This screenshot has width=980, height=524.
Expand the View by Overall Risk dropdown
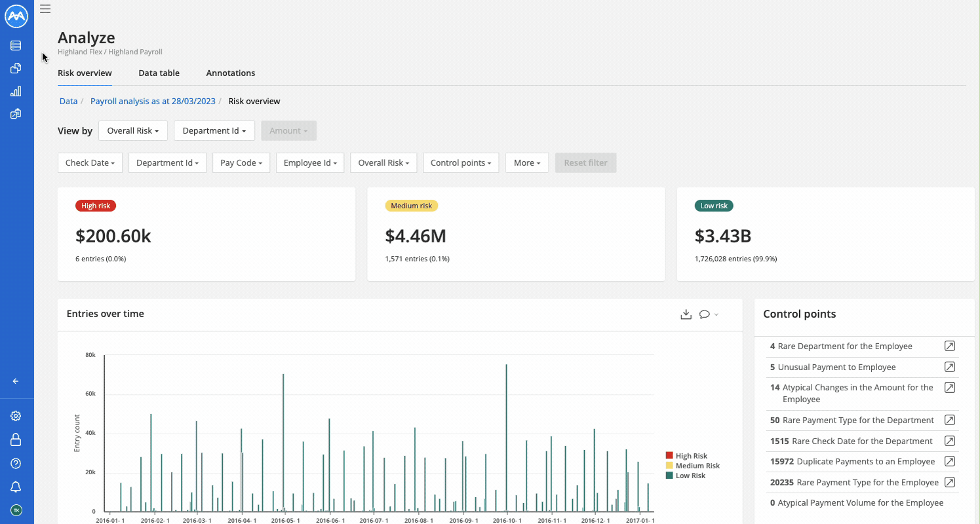[x=133, y=131]
